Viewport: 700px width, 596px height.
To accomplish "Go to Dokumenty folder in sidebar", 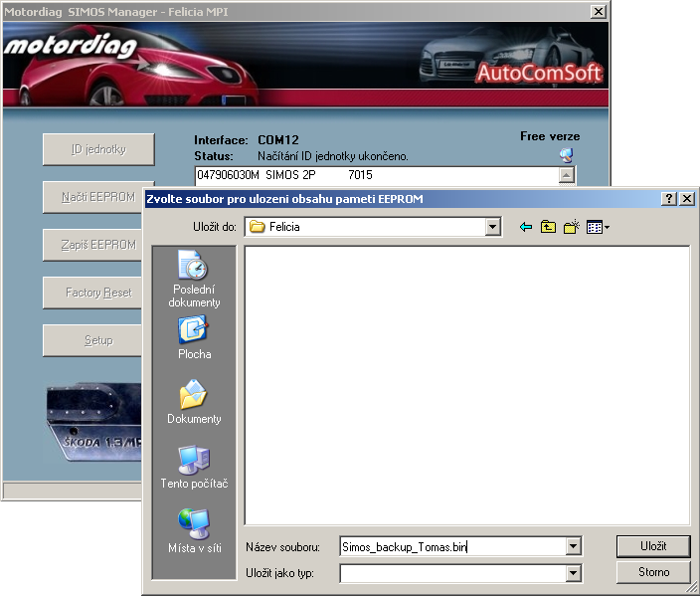I will point(194,402).
